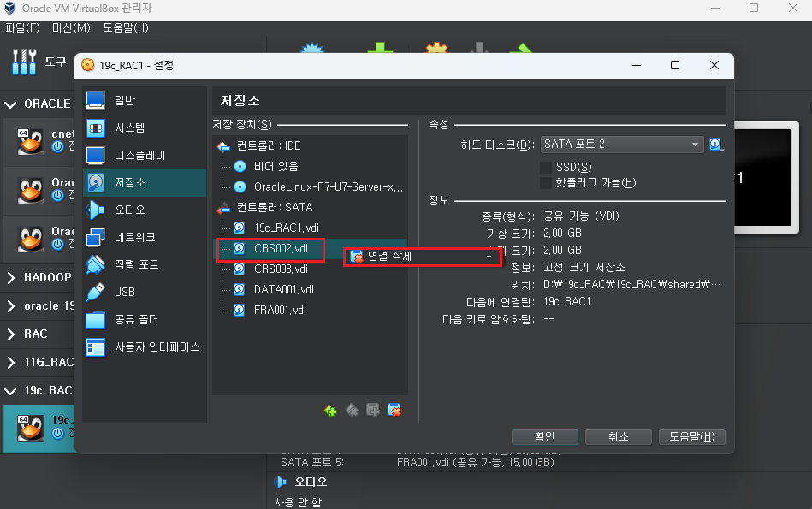The image size is (812, 509).
Task: Open the 디스플레이 settings category
Action: pos(145,156)
